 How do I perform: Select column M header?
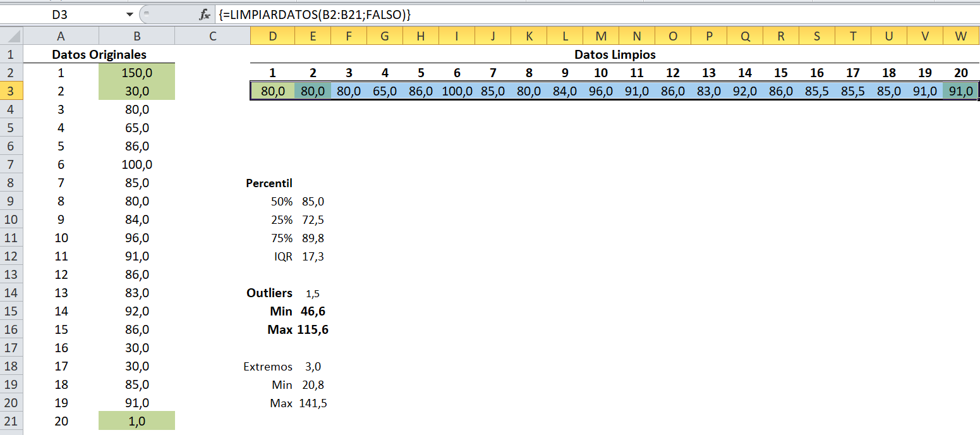[601, 37]
